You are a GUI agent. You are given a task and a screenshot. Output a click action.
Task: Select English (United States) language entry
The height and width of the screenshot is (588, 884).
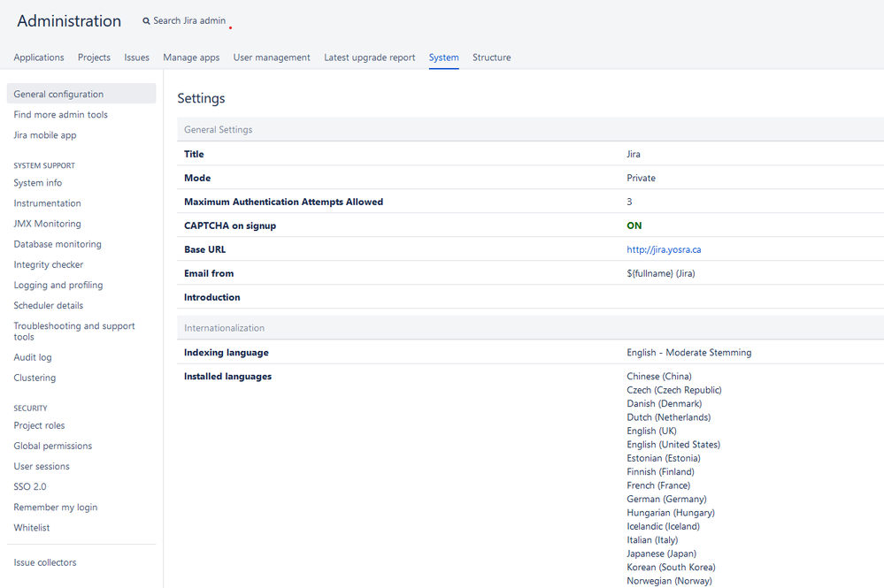point(673,445)
